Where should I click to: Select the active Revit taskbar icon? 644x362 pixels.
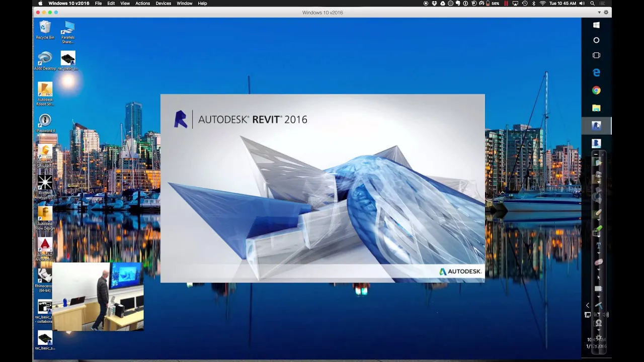pyautogui.click(x=596, y=126)
